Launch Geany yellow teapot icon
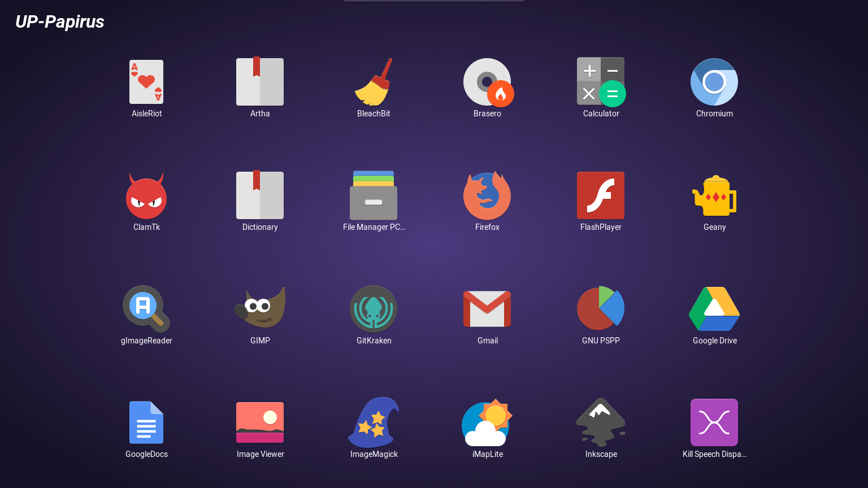Image resolution: width=868 pixels, height=488 pixels. click(x=714, y=195)
